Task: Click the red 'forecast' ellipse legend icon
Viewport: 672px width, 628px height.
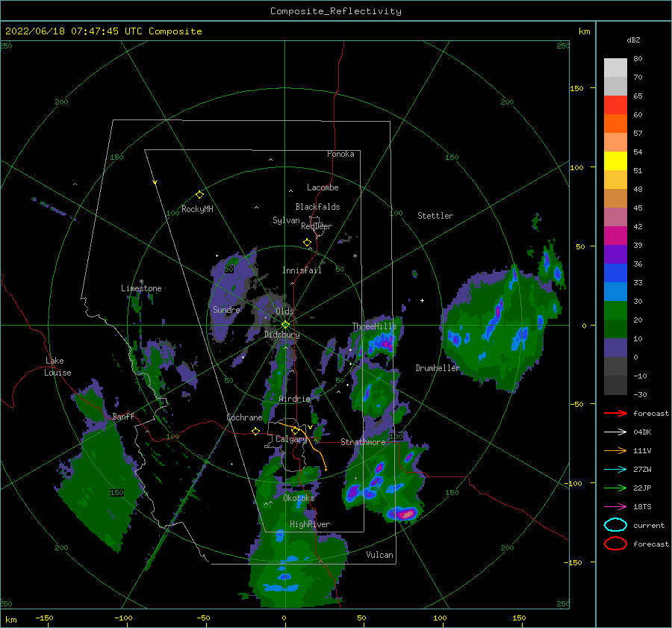Action: point(615,544)
